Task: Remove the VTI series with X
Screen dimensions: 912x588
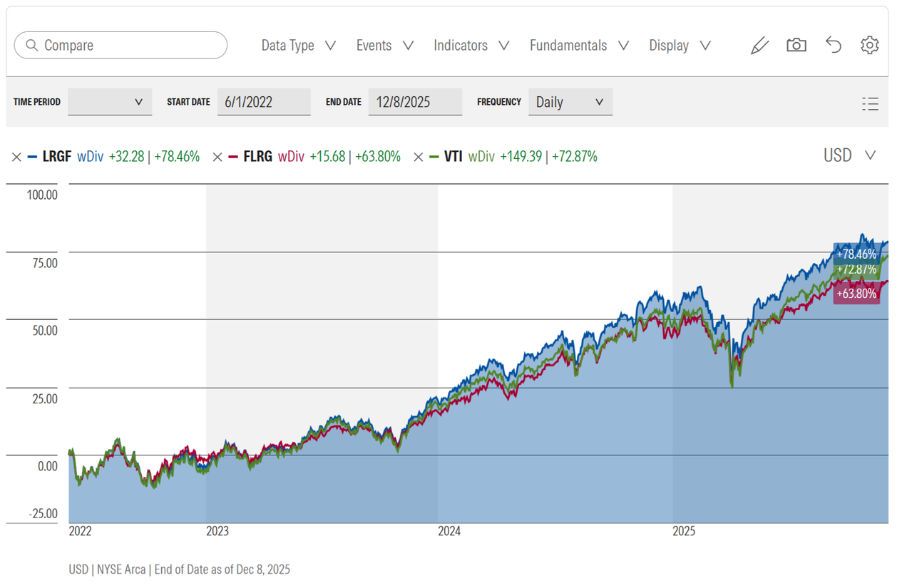Action: [419, 157]
